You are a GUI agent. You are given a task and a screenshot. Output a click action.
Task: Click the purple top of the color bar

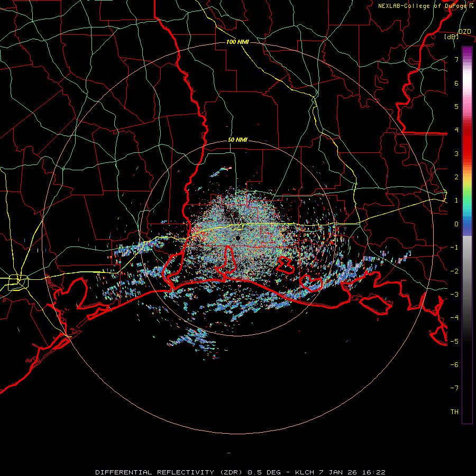467,51
